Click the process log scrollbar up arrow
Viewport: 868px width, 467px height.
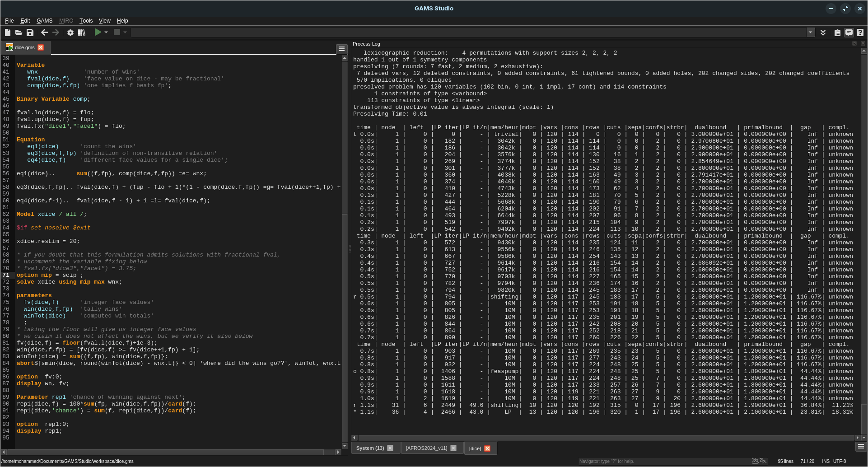pyautogui.click(x=864, y=51)
